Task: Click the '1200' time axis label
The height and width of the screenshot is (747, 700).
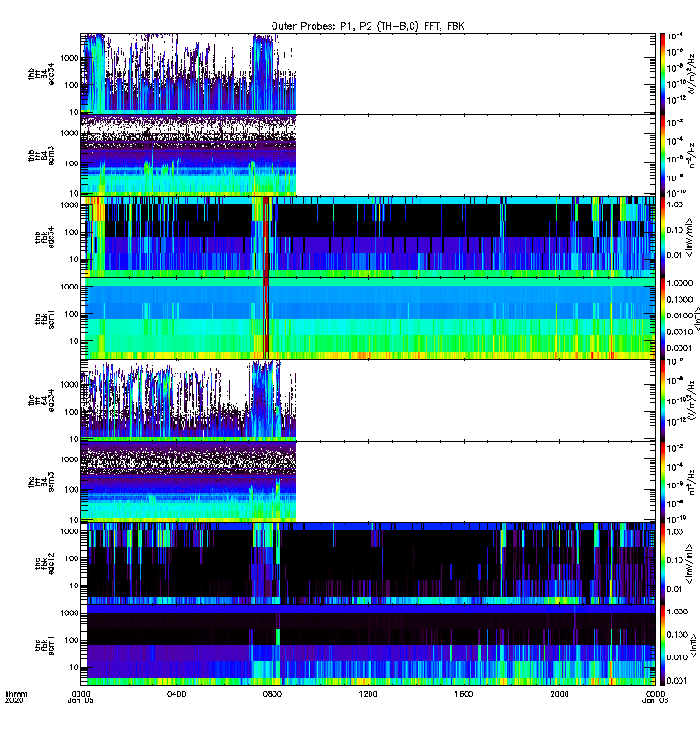Action: [x=368, y=694]
